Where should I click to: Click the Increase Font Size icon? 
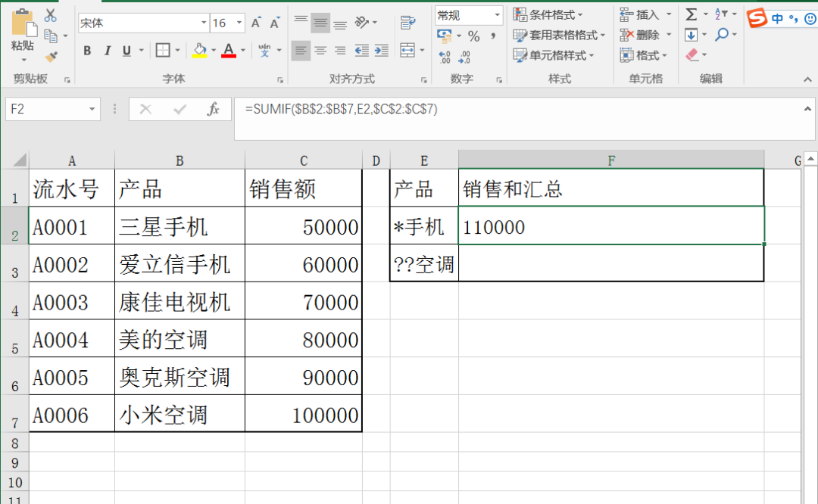[x=256, y=23]
